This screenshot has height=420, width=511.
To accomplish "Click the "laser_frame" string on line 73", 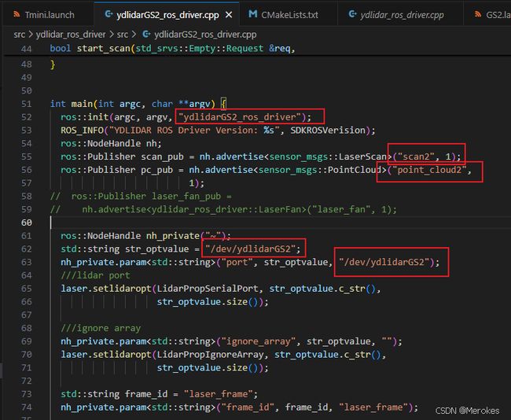I will [218, 394].
